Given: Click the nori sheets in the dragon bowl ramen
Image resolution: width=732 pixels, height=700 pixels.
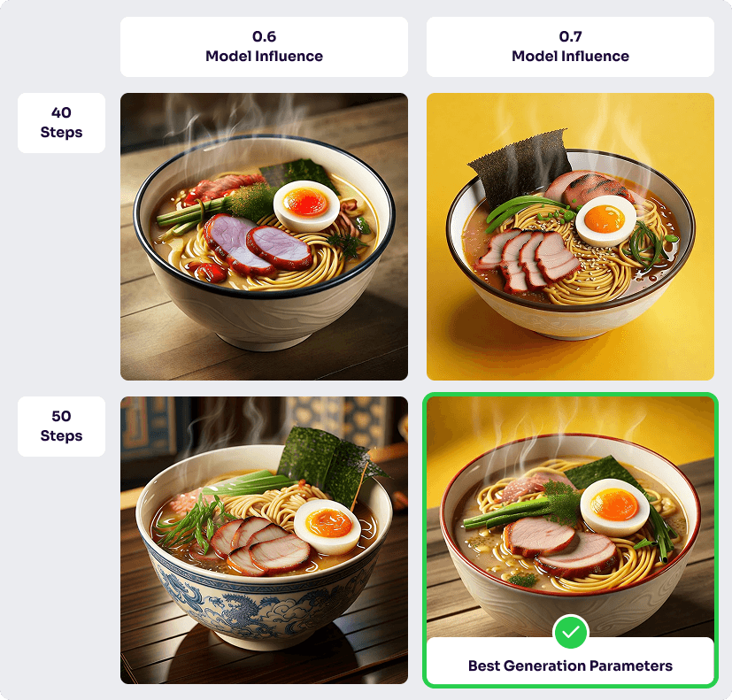Looking at the screenshot, I should click(333, 465).
